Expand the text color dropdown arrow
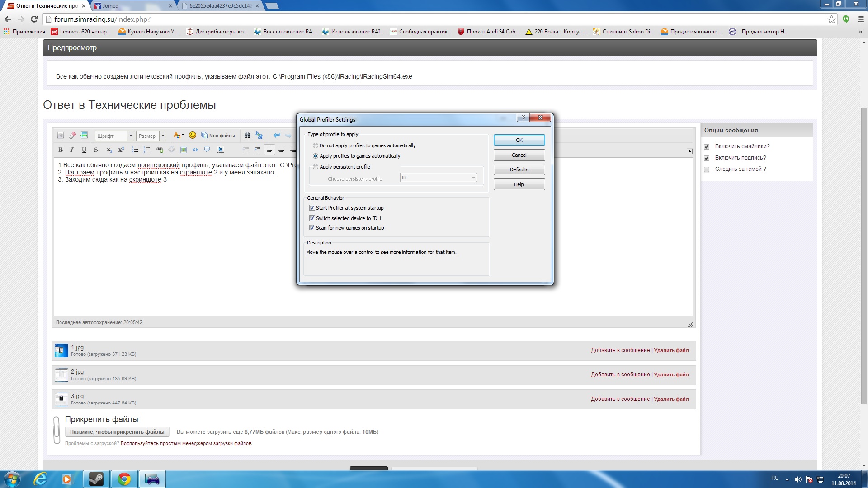The image size is (868, 488). tap(183, 135)
